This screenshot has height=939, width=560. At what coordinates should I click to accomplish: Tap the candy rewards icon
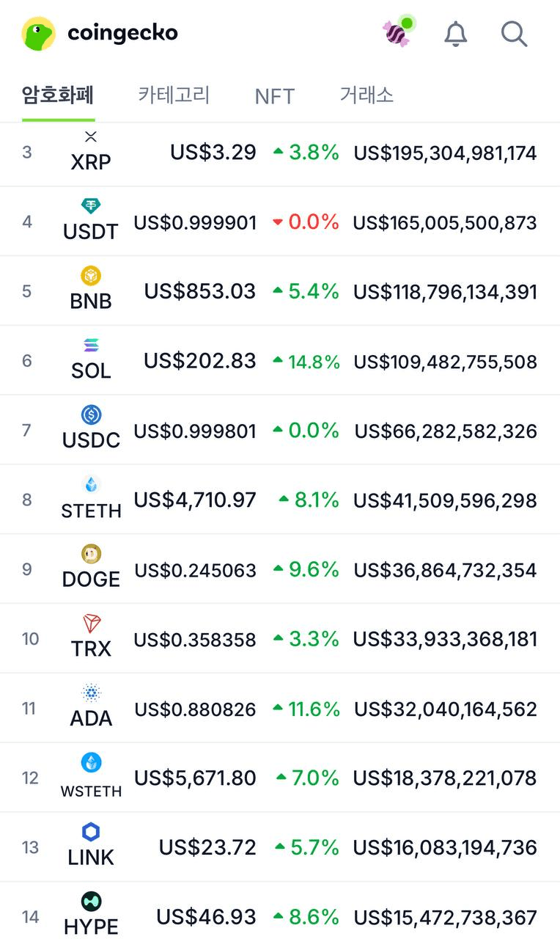click(398, 32)
